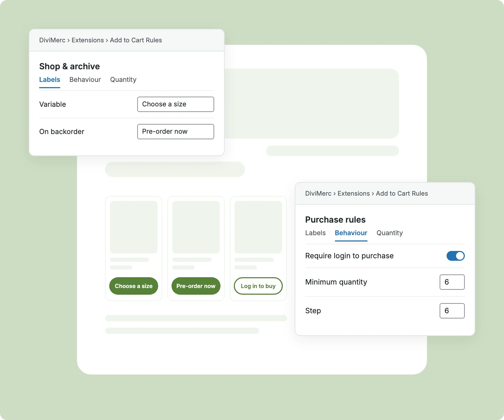
Task: Open Quantity tab in Purchase rules panel
Action: coord(390,233)
